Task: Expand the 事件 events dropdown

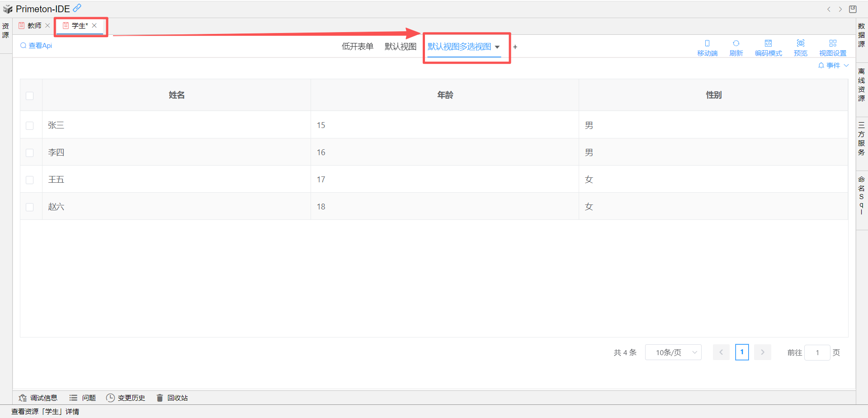Action: [833, 66]
